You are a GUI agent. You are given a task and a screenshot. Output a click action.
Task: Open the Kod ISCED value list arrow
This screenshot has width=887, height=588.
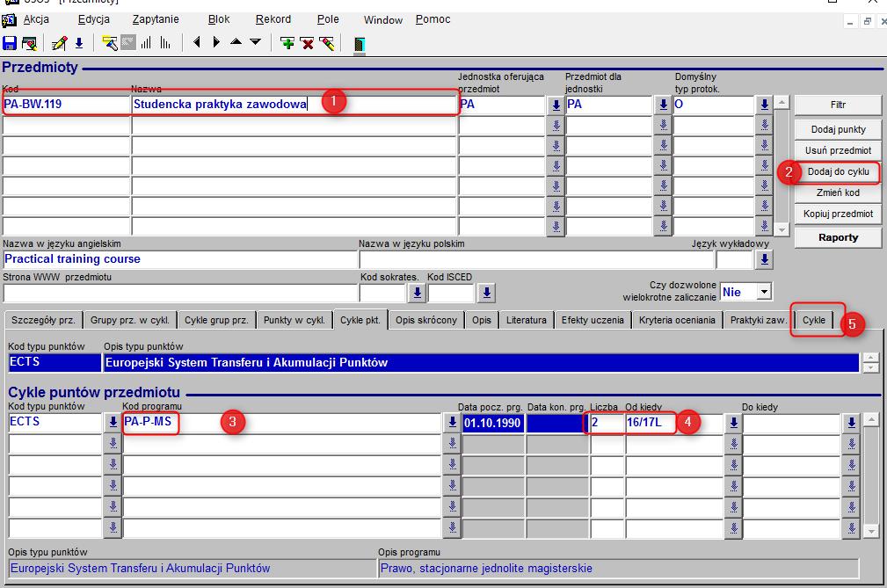(x=486, y=293)
